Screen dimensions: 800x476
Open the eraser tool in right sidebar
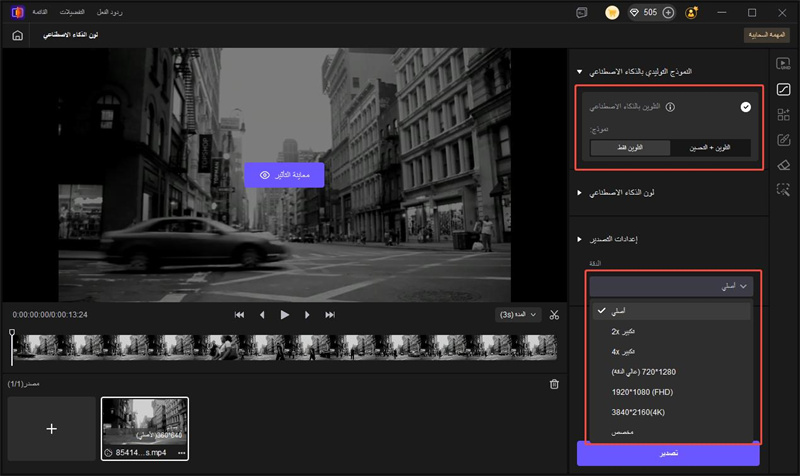point(784,164)
